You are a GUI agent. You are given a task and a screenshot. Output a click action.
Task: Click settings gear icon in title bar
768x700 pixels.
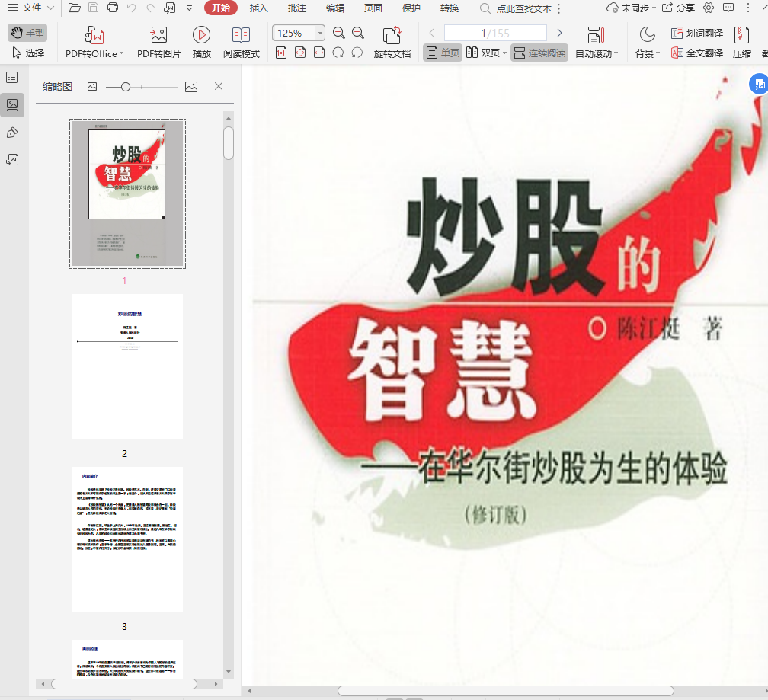[x=709, y=8]
